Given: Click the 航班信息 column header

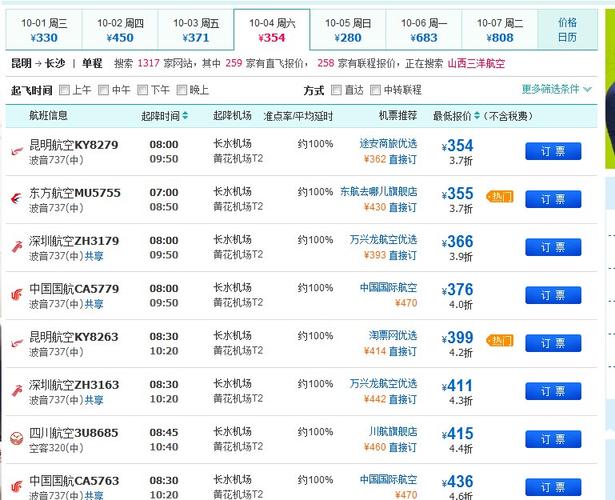Looking at the screenshot, I should (48, 115).
